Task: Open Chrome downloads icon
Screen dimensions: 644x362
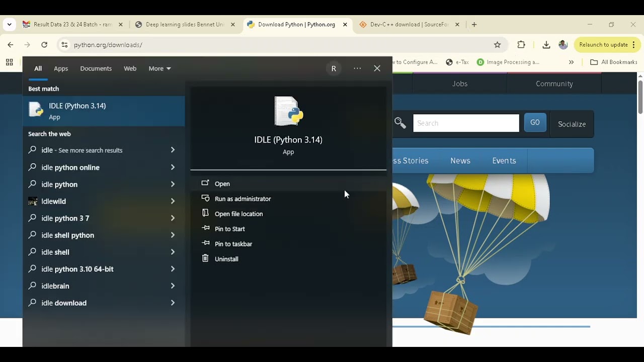Action: [x=546, y=45]
